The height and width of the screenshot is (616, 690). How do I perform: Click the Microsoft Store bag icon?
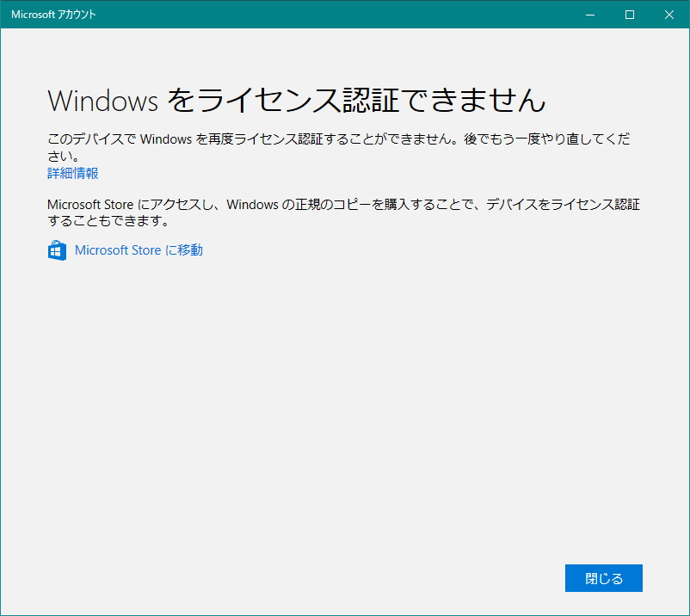(x=57, y=250)
